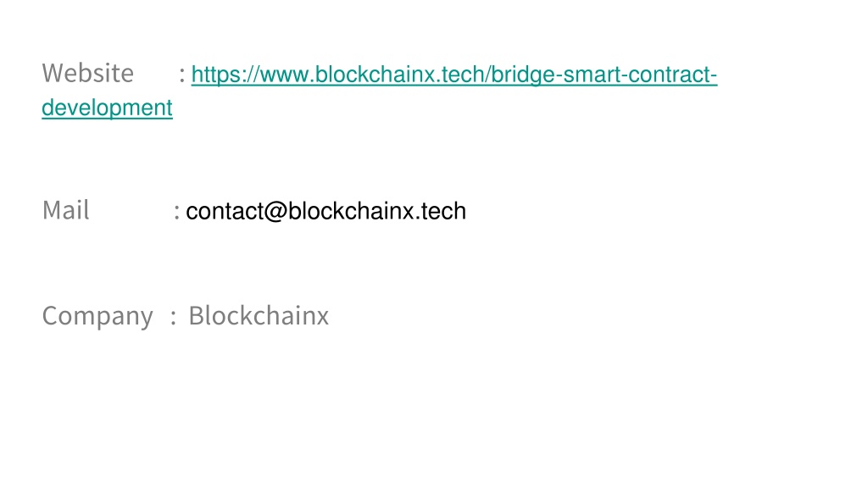This screenshot has height=488, width=868.
Task: Click the "Blockchainx" company name
Action: pyautogui.click(x=259, y=316)
